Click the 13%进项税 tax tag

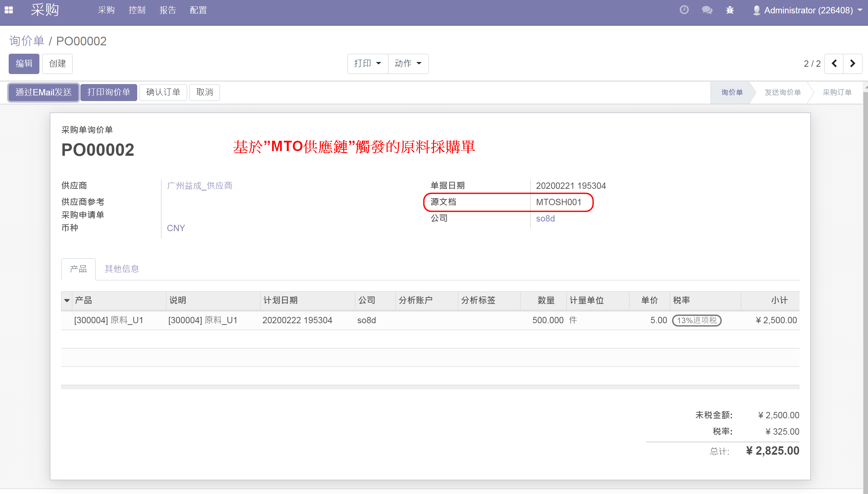(697, 320)
